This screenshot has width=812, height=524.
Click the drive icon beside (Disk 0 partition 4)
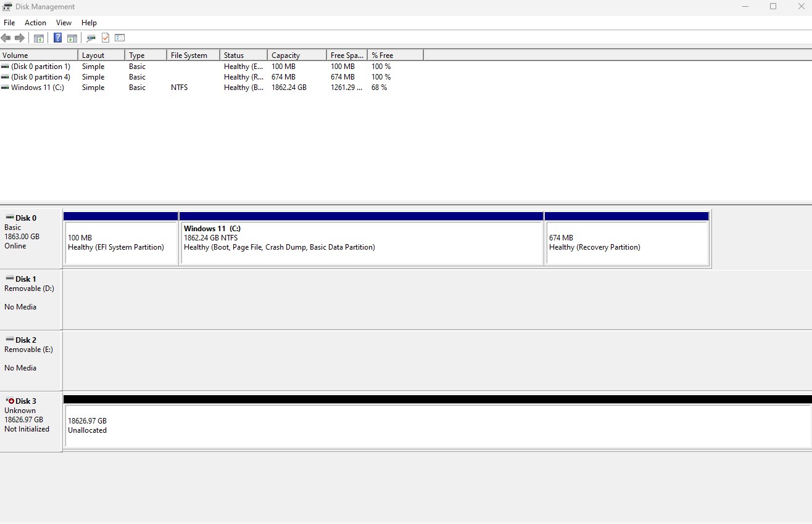6,77
